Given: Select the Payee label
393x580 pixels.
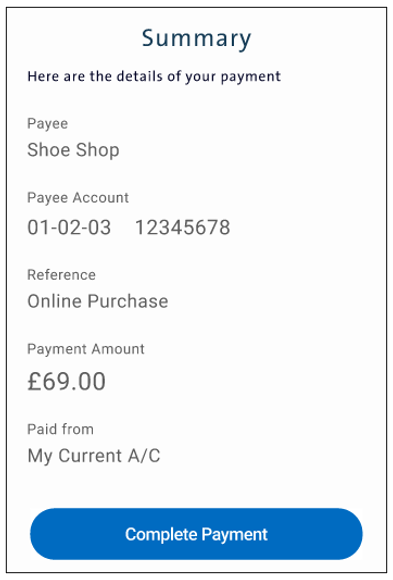Looking at the screenshot, I should [47, 124].
